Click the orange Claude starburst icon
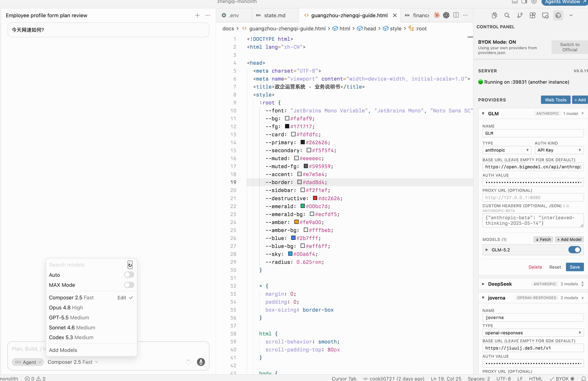 (x=437, y=15)
